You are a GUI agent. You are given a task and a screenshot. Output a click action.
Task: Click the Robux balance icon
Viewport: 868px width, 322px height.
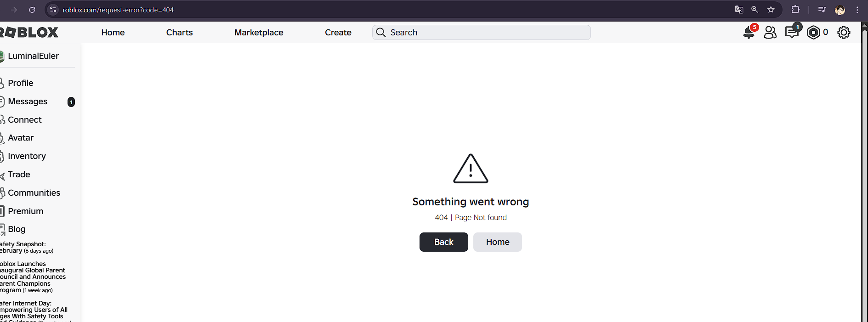[813, 33]
